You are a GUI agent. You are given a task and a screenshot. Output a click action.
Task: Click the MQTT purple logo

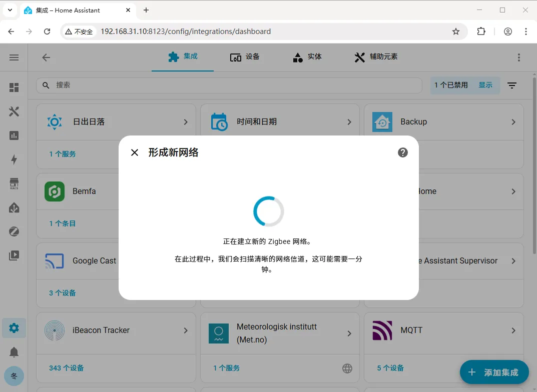click(382, 330)
